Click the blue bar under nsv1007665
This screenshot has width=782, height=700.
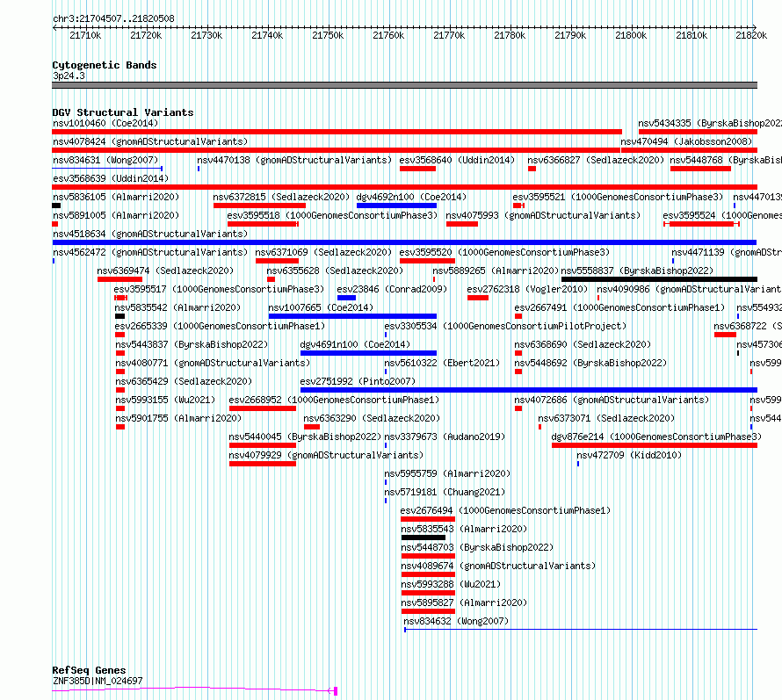click(x=352, y=316)
